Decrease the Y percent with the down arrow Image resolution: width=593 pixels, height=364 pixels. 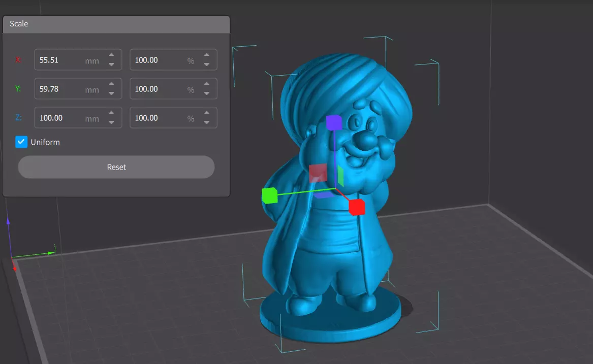206,93
